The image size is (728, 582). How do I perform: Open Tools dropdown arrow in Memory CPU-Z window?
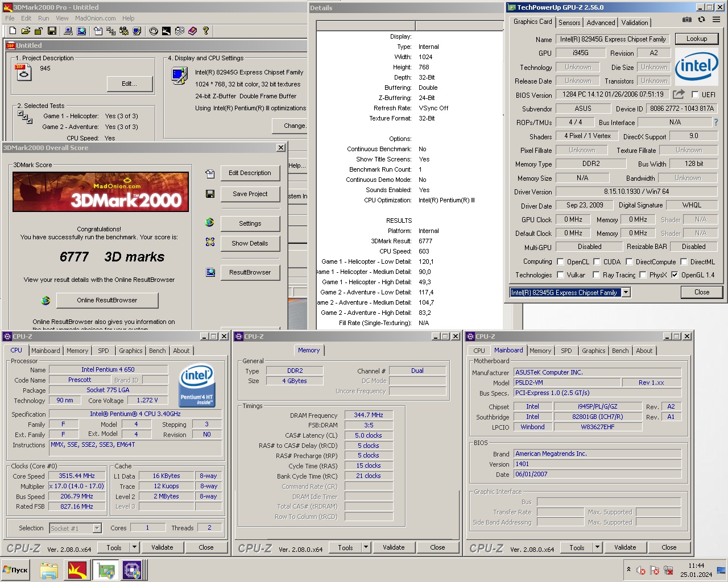pos(366,547)
